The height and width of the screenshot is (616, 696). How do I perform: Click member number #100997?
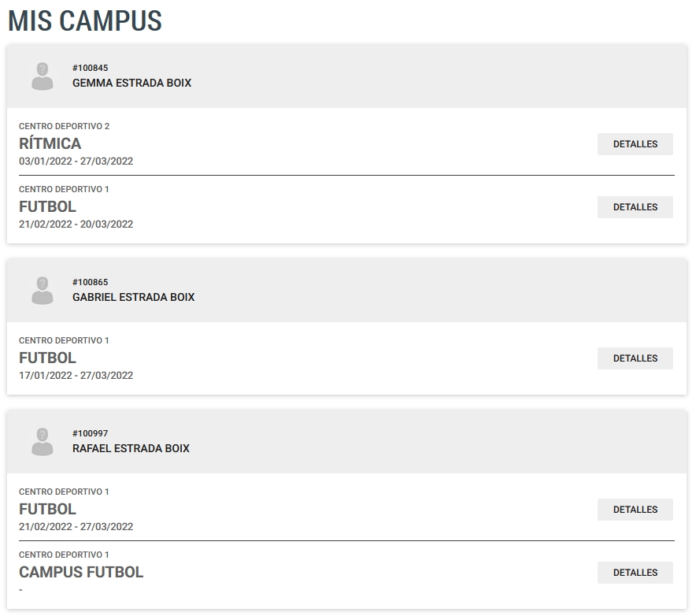(90, 433)
